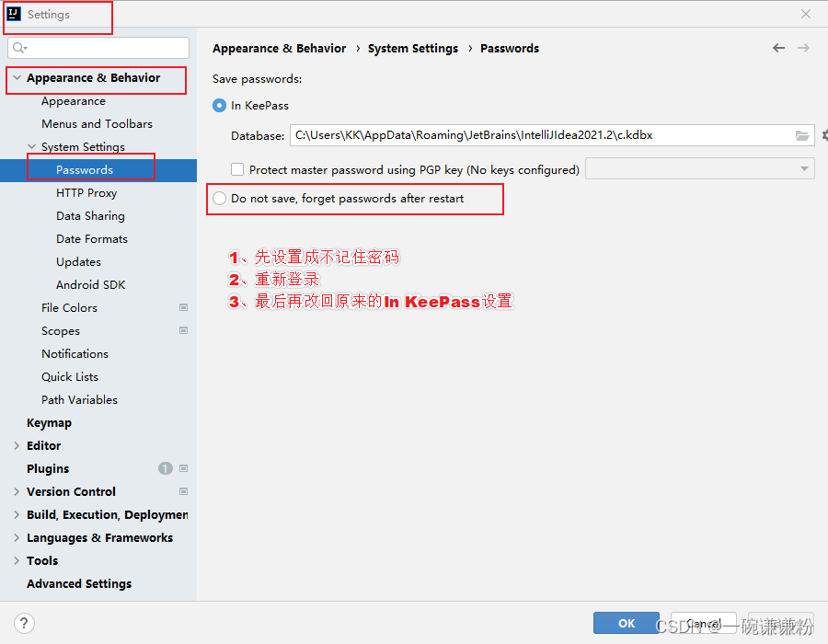Open HTTP Proxy settings
The image size is (828, 644).
[86, 192]
